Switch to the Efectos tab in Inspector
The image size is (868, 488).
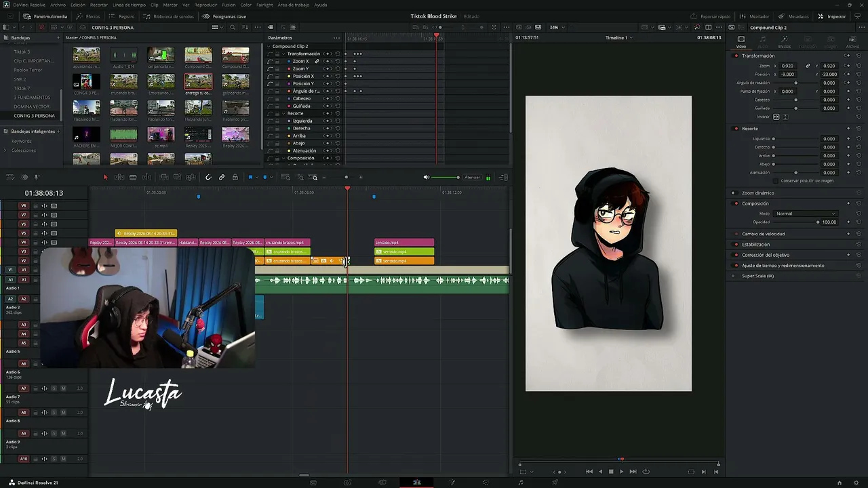coord(784,42)
